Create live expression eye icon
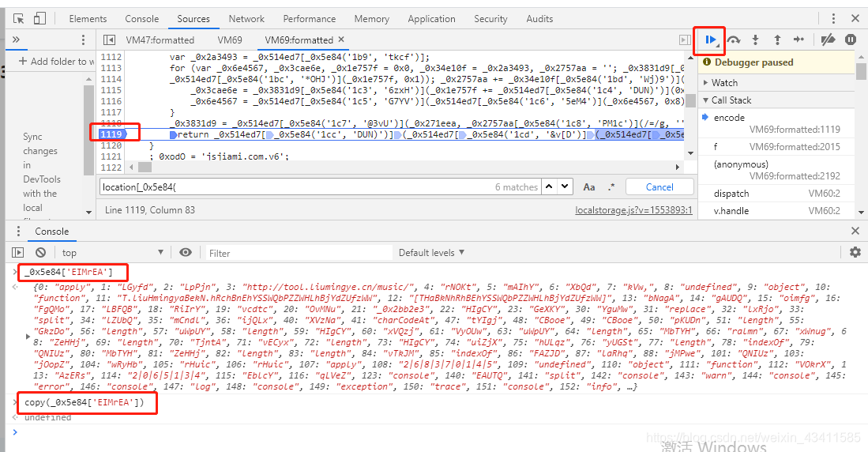Image resolution: width=868 pixels, height=452 pixels. coord(186,253)
